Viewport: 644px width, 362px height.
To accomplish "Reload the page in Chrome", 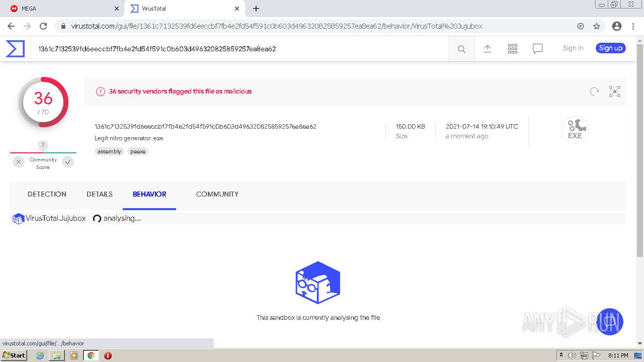I will click(43, 26).
